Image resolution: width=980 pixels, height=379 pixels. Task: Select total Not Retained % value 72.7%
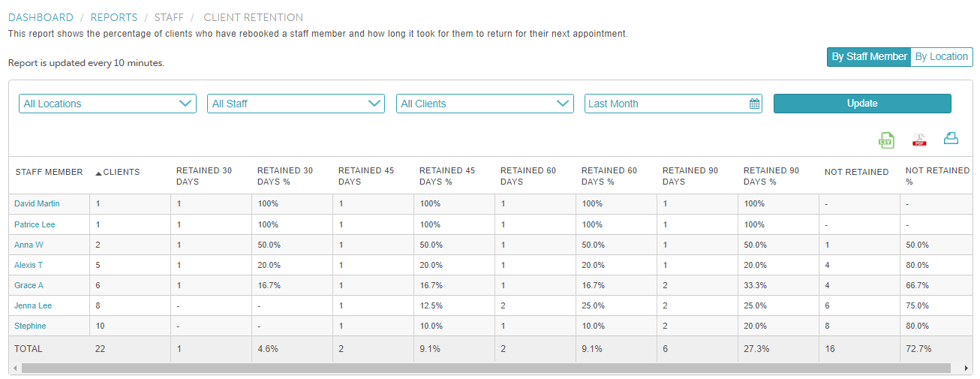pyautogui.click(x=918, y=349)
